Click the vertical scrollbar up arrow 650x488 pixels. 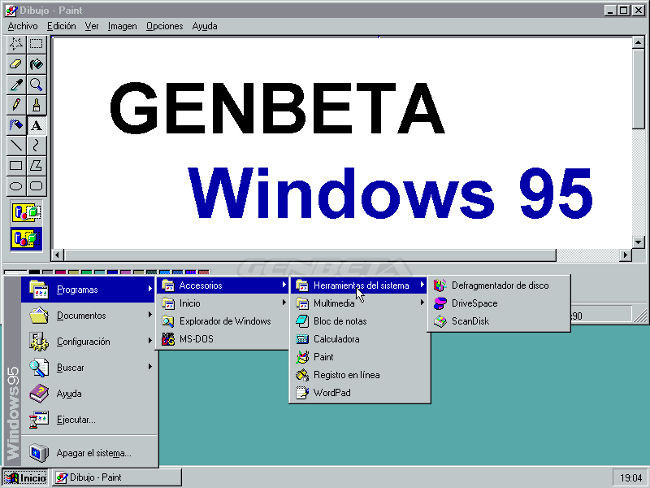(638, 43)
